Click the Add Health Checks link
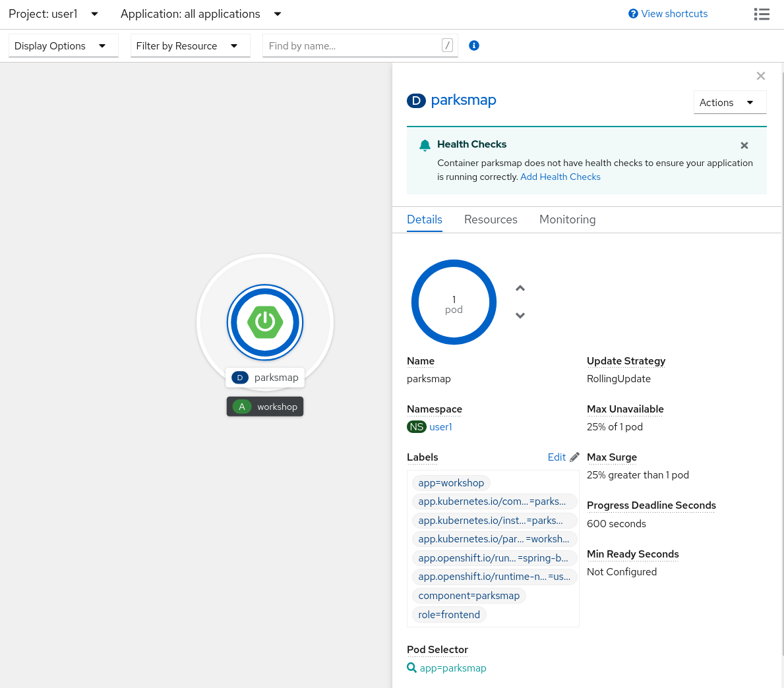This screenshot has width=784, height=688. 560,177
